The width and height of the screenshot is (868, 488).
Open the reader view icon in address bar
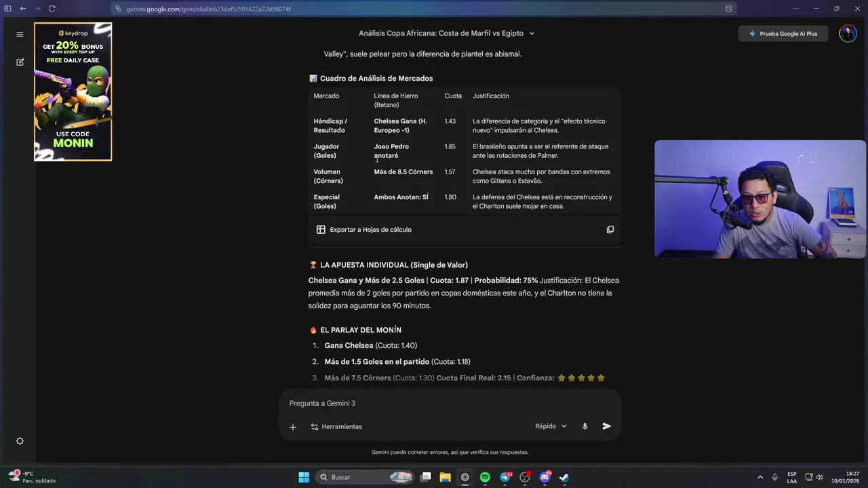coord(728,9)
